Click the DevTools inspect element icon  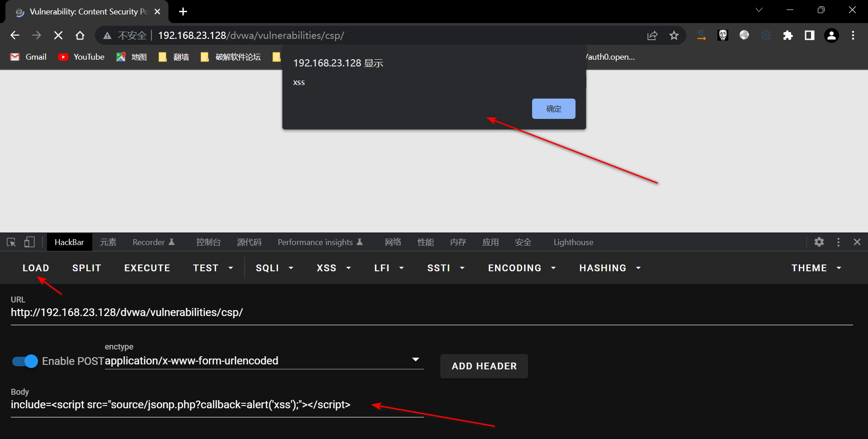pos(11,242)
